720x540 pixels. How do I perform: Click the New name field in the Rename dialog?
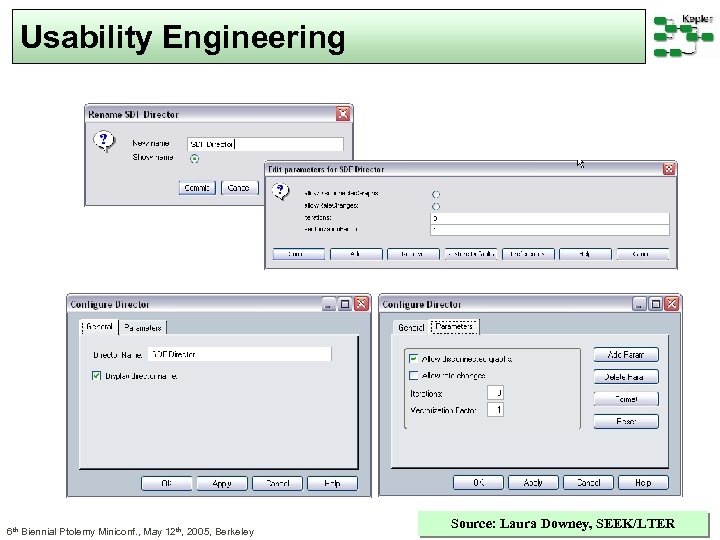tap(265, 144)
